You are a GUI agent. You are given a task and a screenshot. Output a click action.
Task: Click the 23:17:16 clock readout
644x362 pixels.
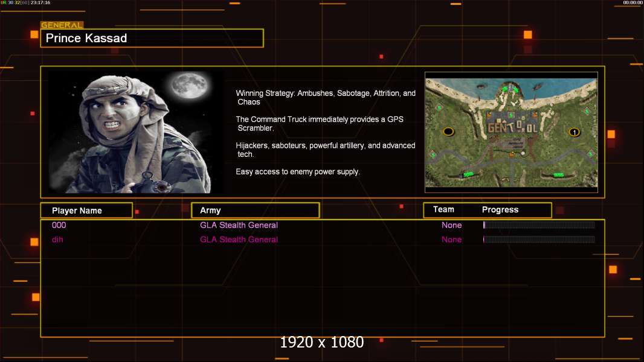pyautogui.click(x=40, y=2)
